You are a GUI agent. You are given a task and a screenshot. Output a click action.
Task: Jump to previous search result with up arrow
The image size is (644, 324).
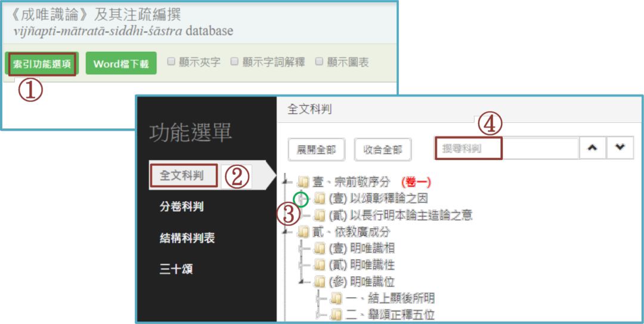[x=592, y=149]
